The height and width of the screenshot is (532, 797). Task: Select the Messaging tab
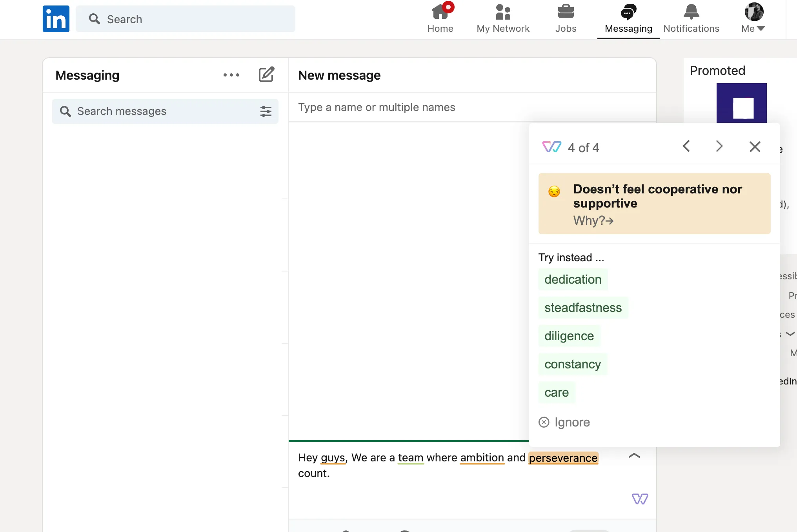(x=628, y=18)
